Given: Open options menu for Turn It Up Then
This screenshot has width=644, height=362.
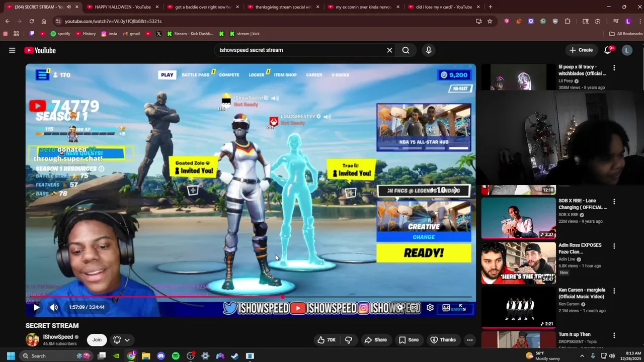Looking at the screenshot, I should (614, 335).
